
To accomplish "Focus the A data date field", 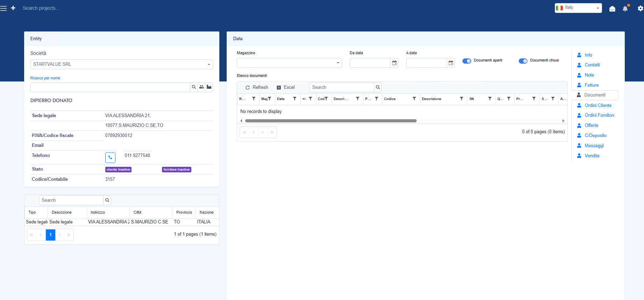I will [x=426, y=63].
